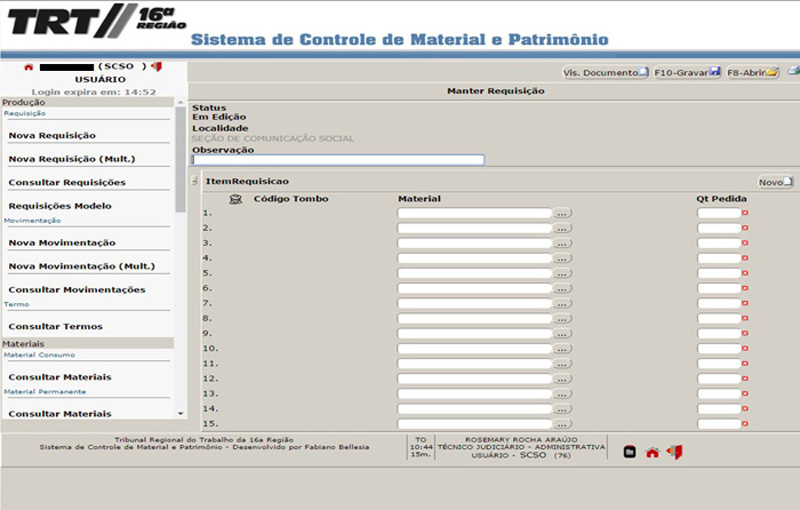
Task: Click the Produção section header
Action: (88, 103)
